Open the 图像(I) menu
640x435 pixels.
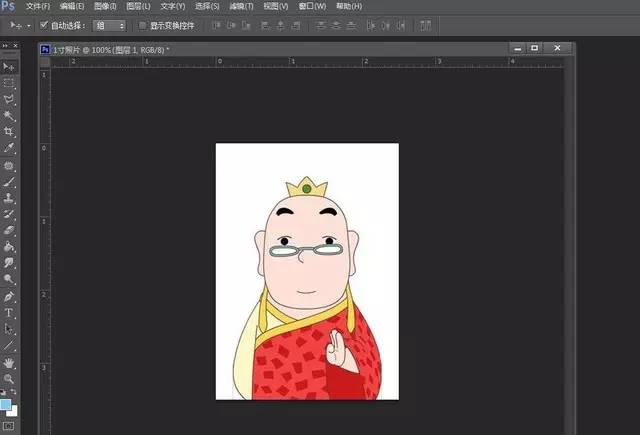tap(105, 6)
